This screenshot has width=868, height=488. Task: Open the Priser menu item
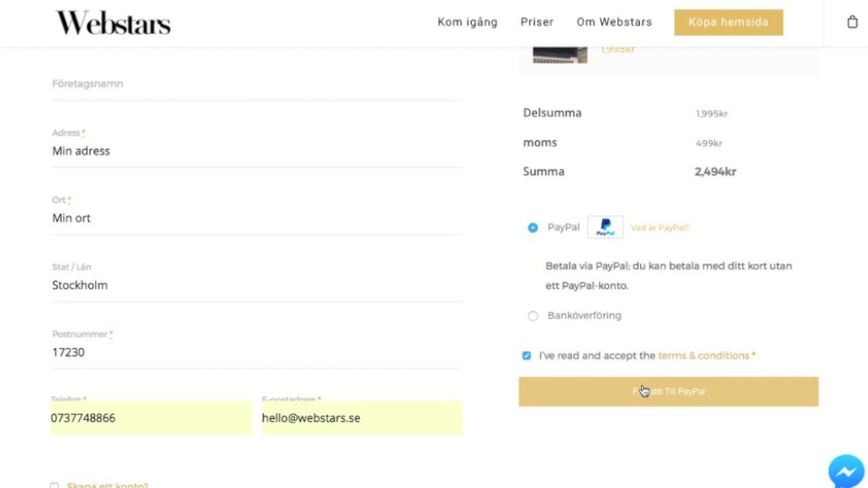pos(537,22)
